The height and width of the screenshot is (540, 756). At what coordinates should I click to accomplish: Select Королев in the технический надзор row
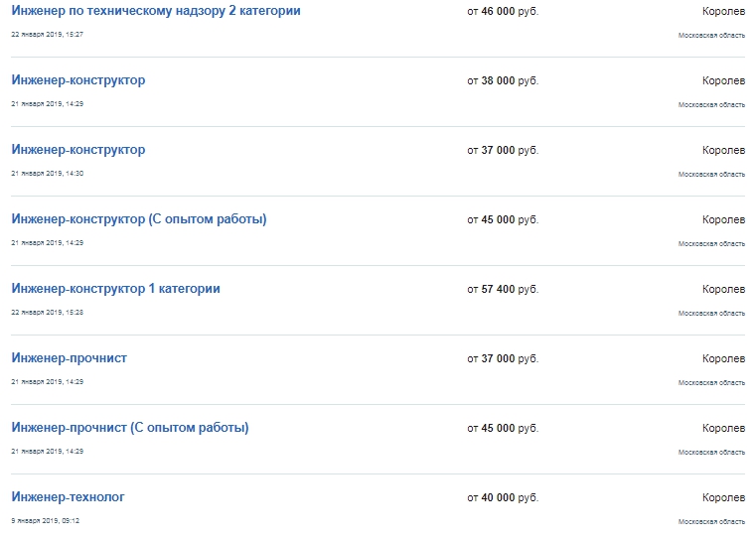[x=723, y=11]
